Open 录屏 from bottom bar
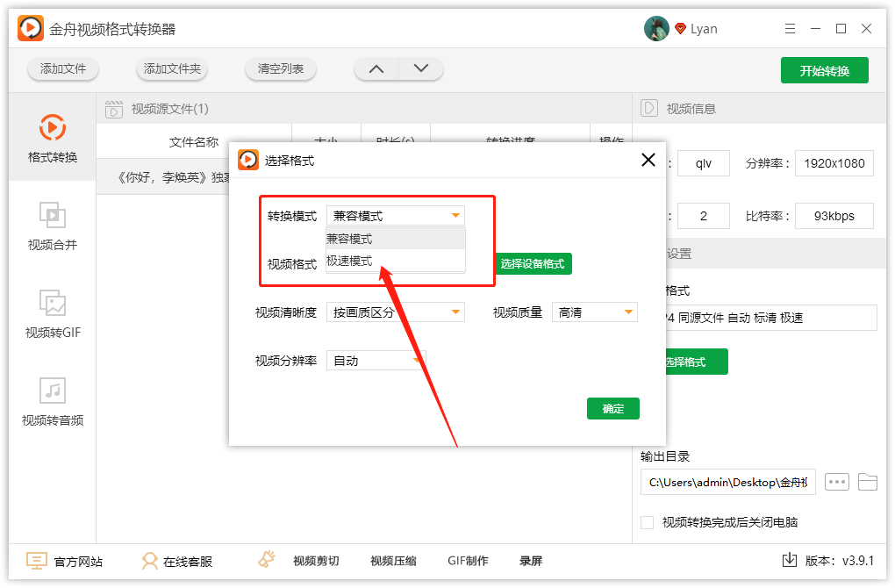 (x=531, y=561)
